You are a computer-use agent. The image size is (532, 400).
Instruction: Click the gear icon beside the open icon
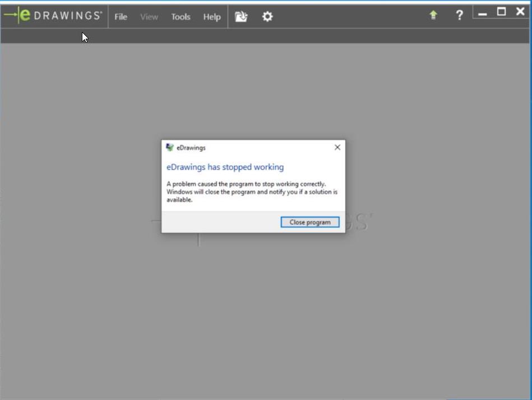(x=267, y=16)
